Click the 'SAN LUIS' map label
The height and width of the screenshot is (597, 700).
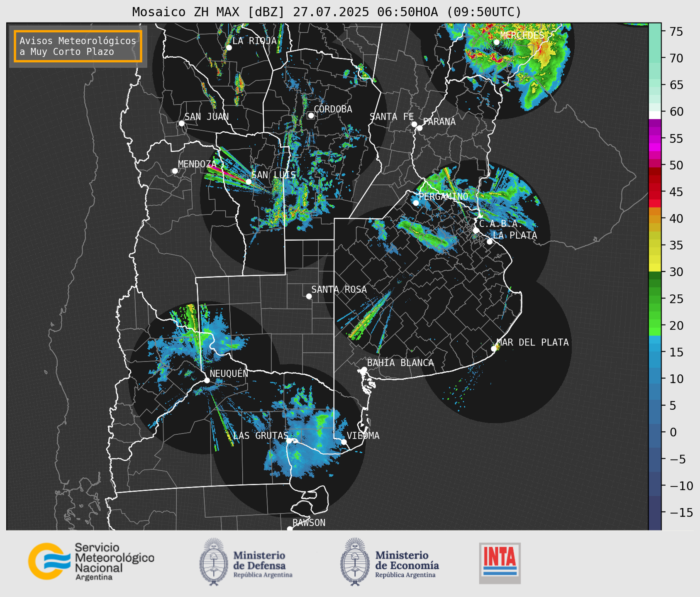tap(274, 175)
